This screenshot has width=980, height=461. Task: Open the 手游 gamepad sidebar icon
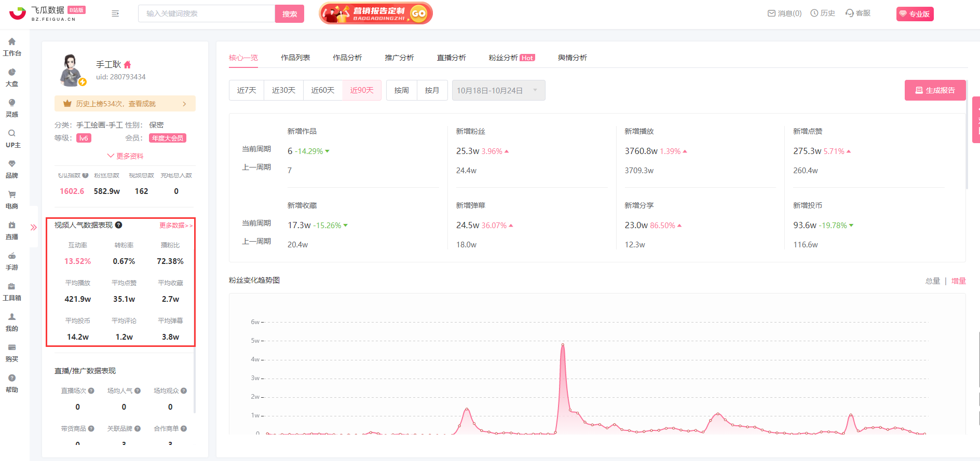[x=12, y=256]
